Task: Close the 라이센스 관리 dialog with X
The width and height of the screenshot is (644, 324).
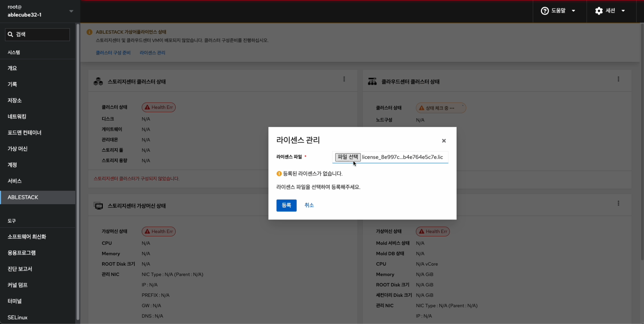Action: coord(444,141)
